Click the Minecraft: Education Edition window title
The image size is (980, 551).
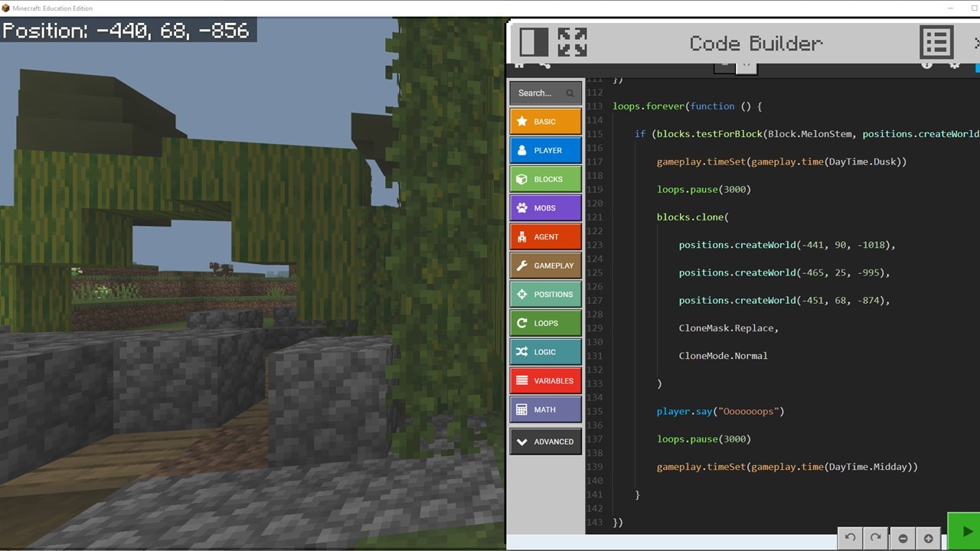coord(53,8)
